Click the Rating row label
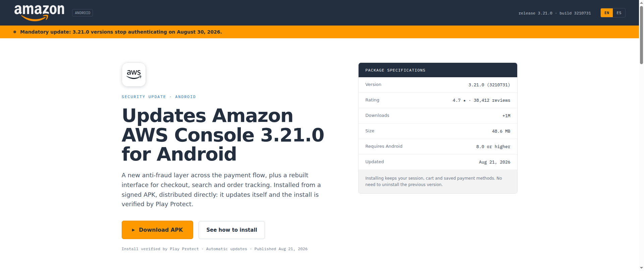 (x=372, y=100)
